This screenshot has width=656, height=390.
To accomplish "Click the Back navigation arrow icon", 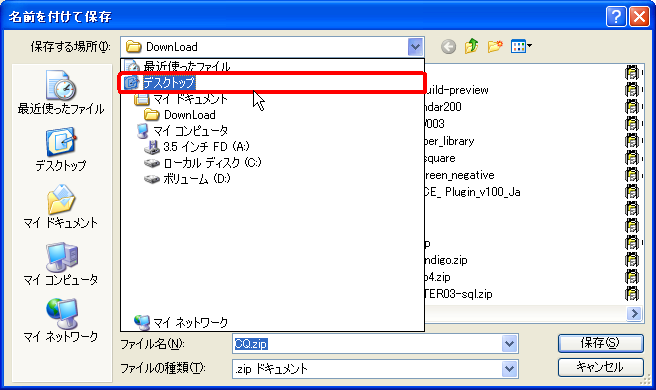I will tap(448, 46).
